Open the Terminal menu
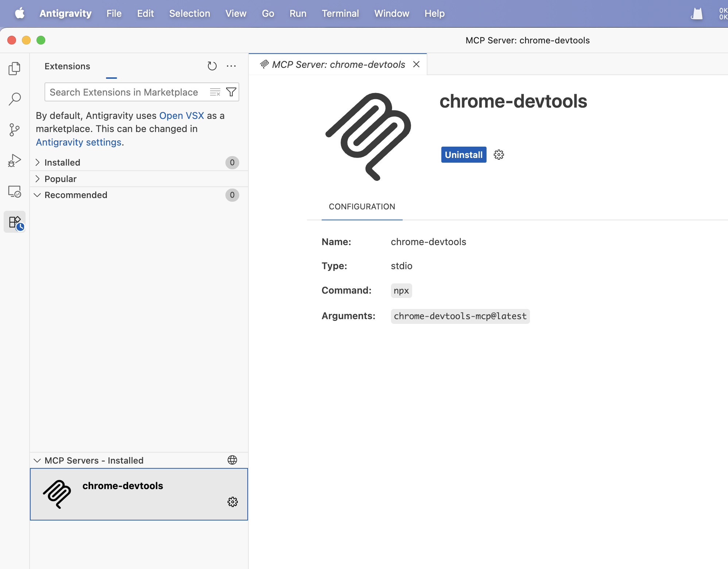 point(340,13)
